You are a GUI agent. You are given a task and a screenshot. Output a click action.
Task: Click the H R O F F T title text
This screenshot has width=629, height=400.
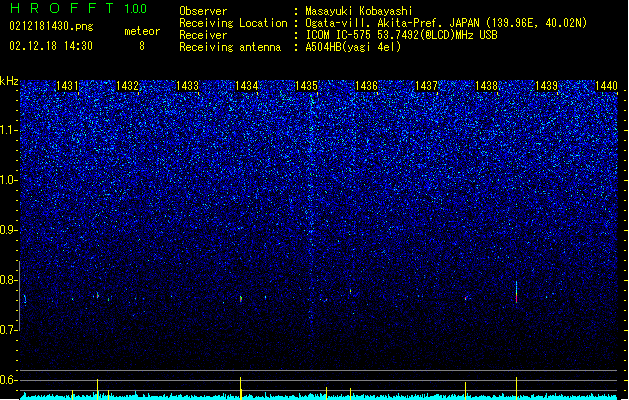point(62,8)
